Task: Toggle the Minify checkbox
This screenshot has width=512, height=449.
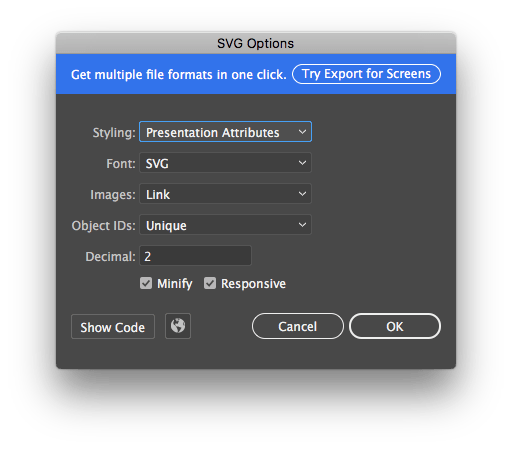Action: (146, 283)
